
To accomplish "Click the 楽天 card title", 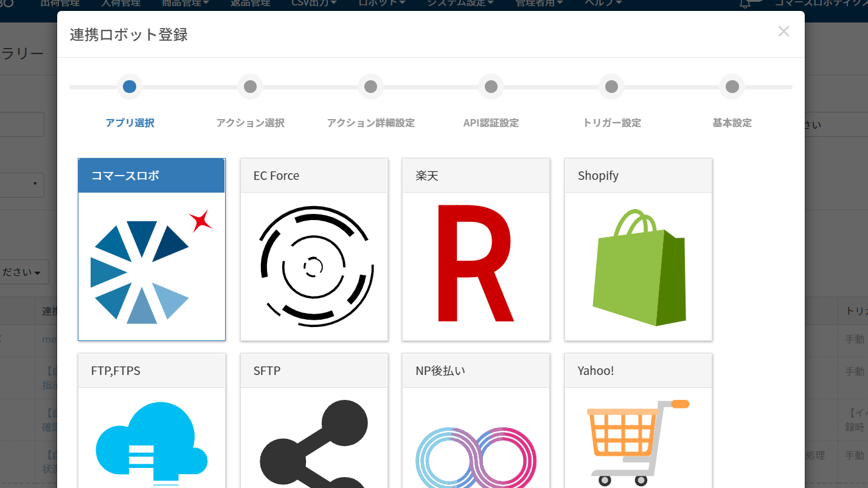I will (x=427, y=176).
